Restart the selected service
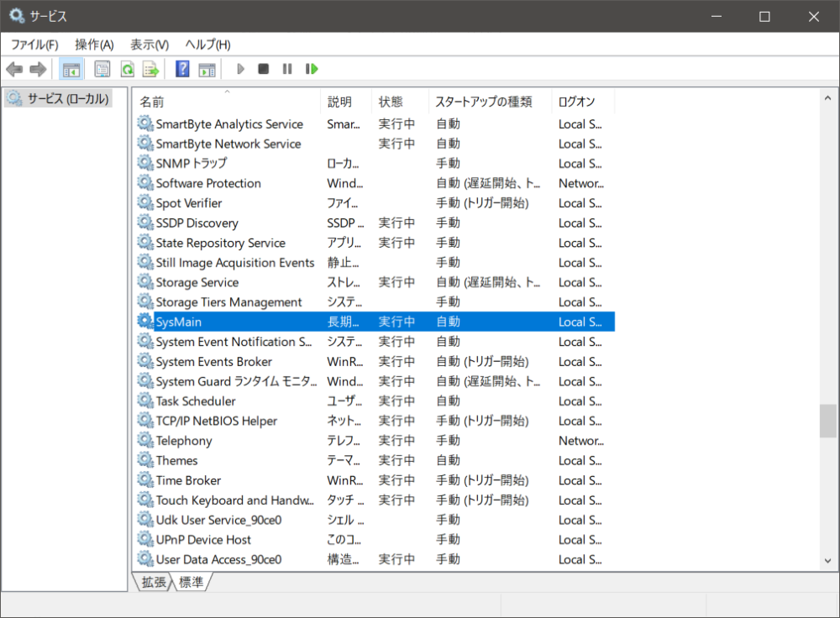 [311, 68]
